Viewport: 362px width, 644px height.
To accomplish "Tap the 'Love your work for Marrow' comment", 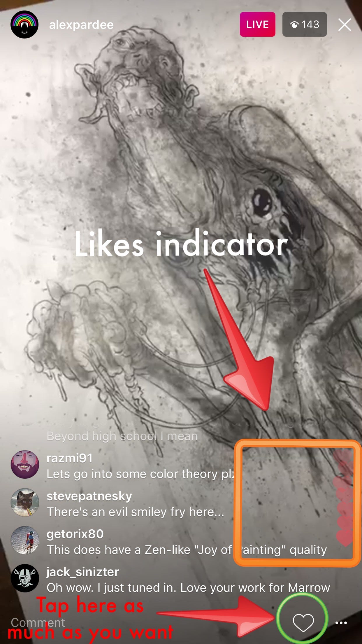I will point(188,588).
